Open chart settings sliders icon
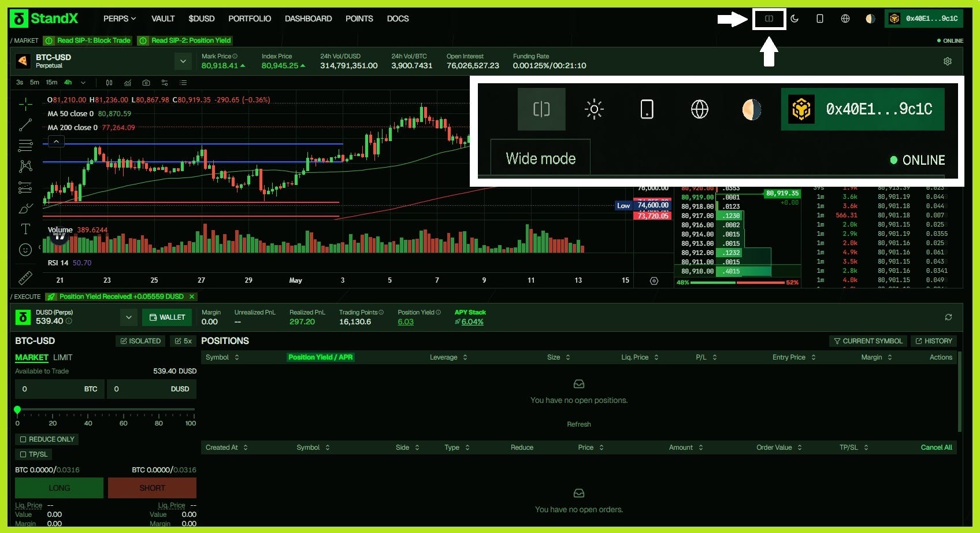Image resolution: width=980 pixels, height=533 pixels. (x=165, y=83)
